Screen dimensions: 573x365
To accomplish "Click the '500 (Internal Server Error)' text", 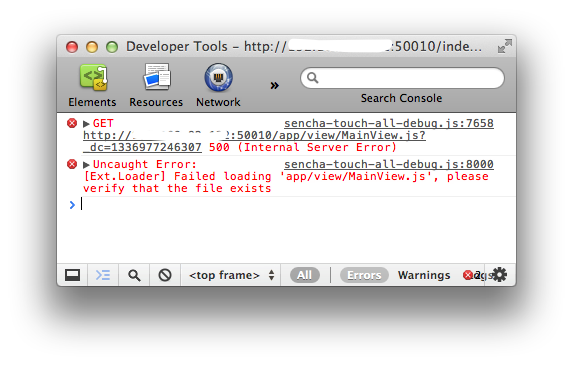I will tap(303, 147).
